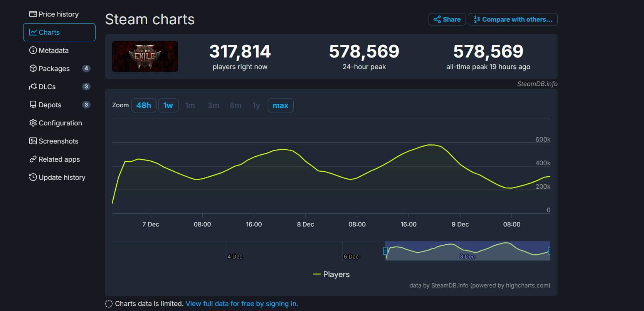Image resolution: width=644 pixels, height=311 pixels.
Task: Click the 317,814 players right now figure
Action: tap(240, 52)
